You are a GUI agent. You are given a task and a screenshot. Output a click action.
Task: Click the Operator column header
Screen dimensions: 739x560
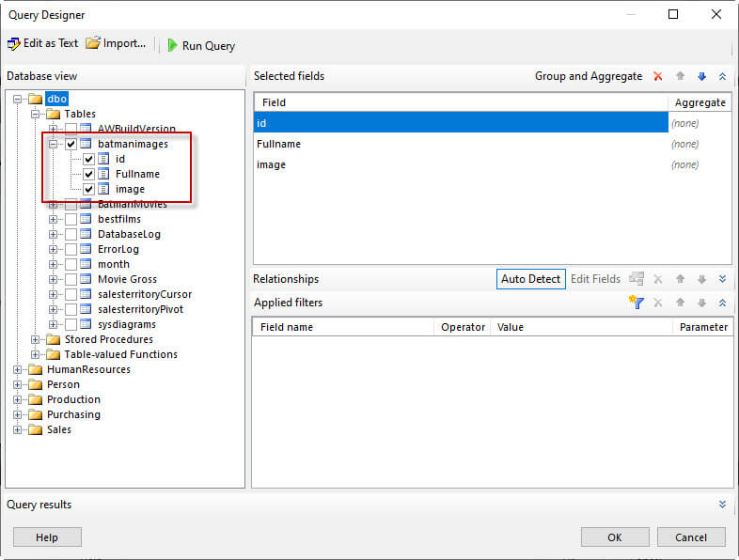(463, 327)
